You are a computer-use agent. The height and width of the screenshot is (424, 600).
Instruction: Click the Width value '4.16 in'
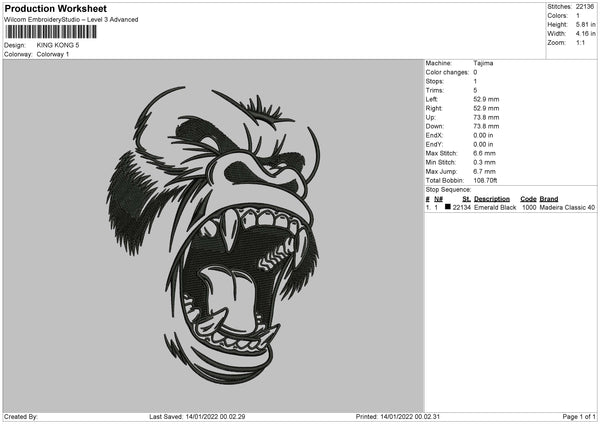point(586,34)
